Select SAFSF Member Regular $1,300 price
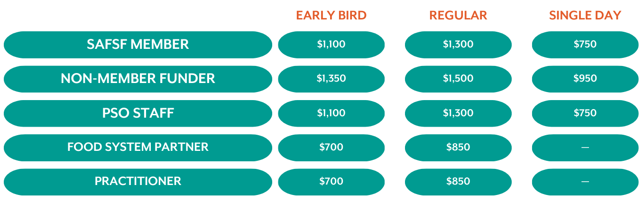 tap(458, 45)
